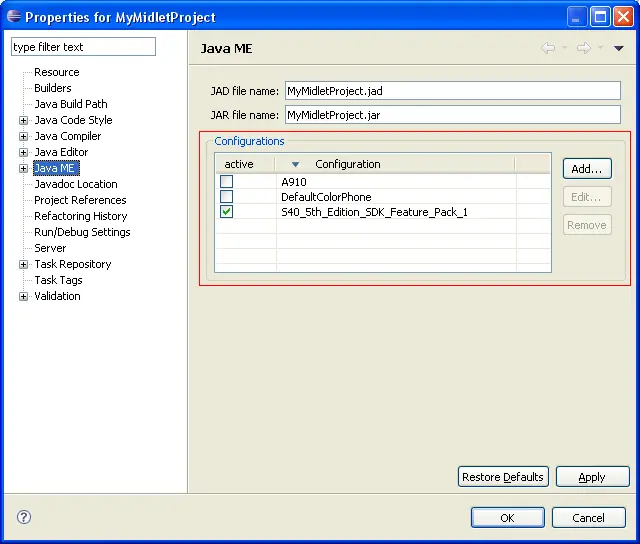Click the forward navigation arrow icon

pyautogui.click(x=584, y=48)
